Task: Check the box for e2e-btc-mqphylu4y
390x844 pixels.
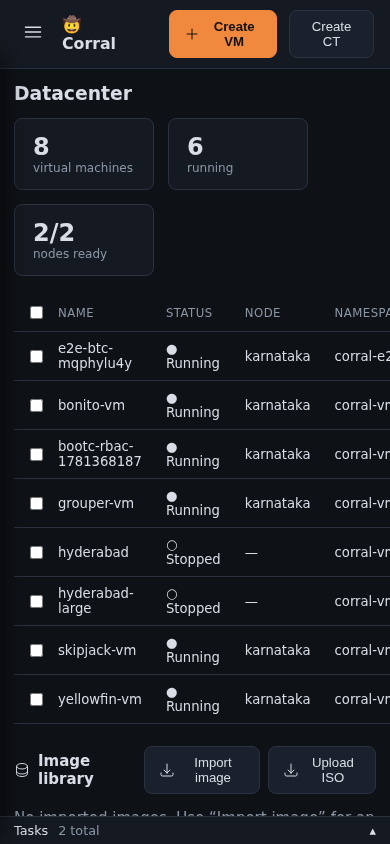Action: tap(37, 356)
